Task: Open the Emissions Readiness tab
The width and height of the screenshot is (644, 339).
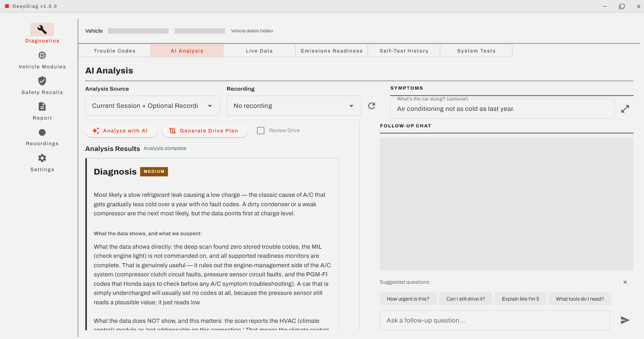Action: point(332,51)
